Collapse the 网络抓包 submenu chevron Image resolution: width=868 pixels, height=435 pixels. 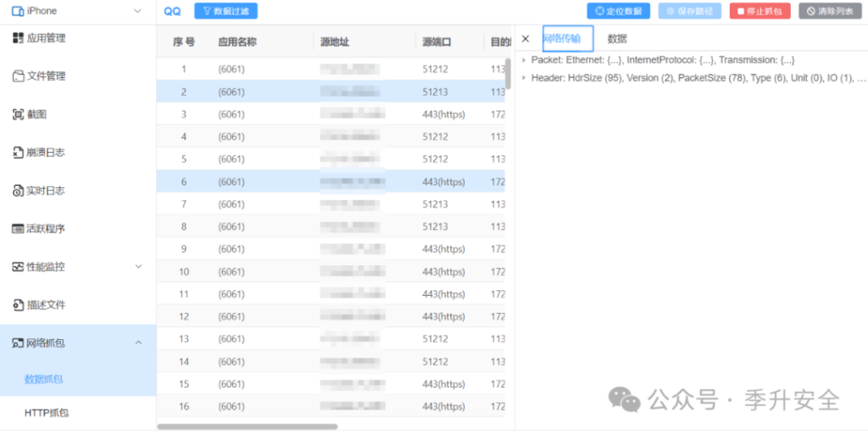coord(139,343)
